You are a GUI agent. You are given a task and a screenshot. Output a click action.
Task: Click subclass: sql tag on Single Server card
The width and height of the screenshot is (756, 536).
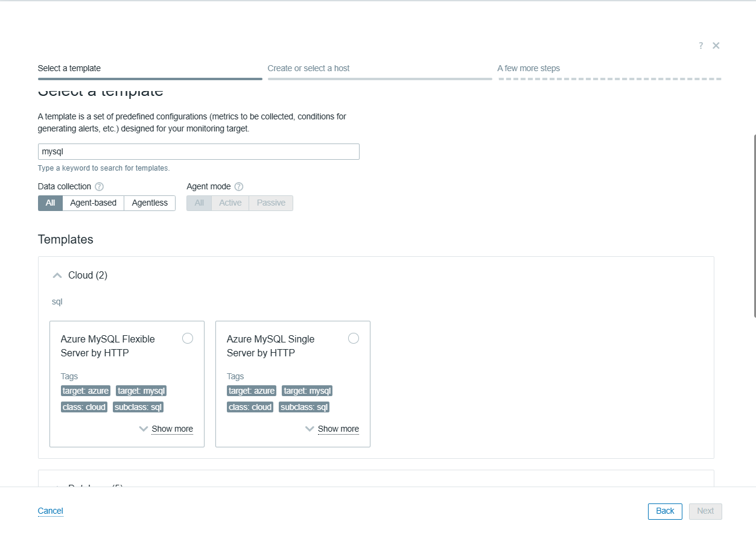tap(304, 408)
